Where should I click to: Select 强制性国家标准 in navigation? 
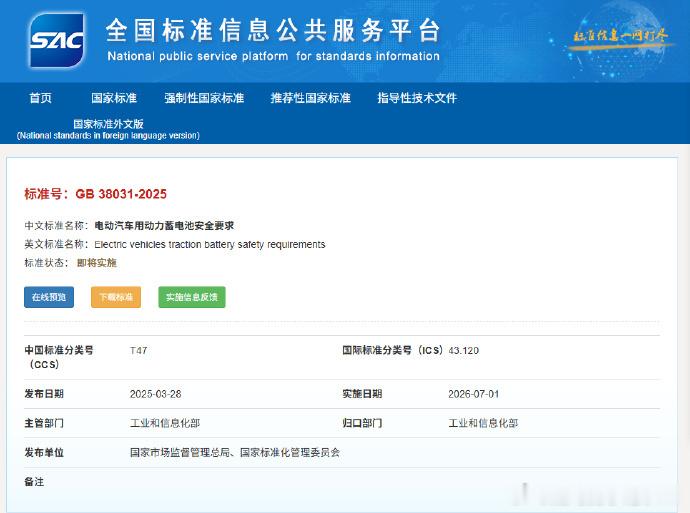(204, 98)
